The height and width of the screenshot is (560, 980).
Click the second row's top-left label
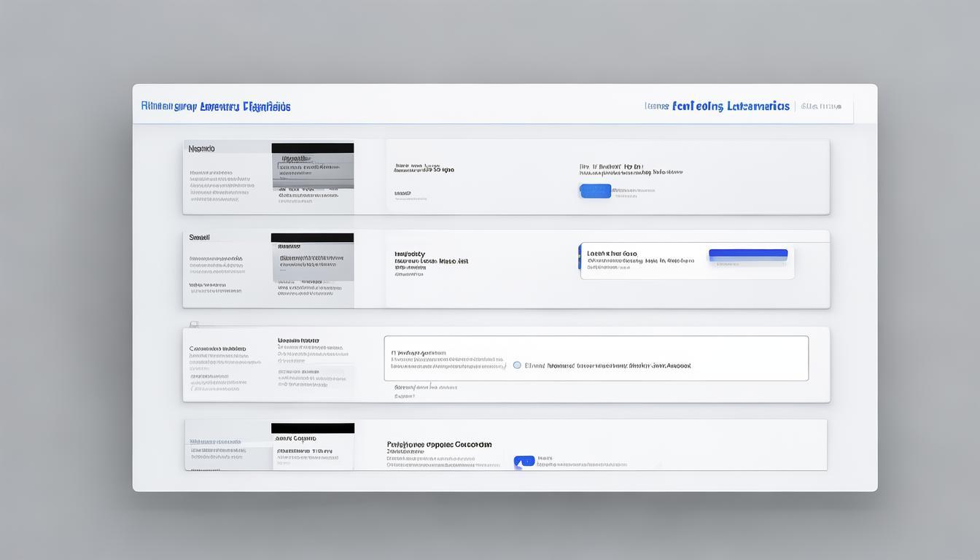tap(199, 238)
